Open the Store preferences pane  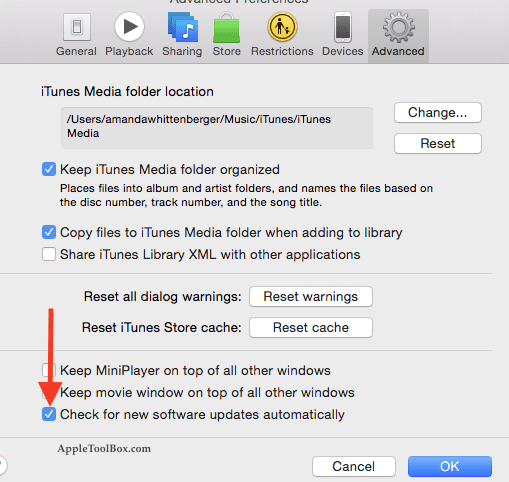227,34
